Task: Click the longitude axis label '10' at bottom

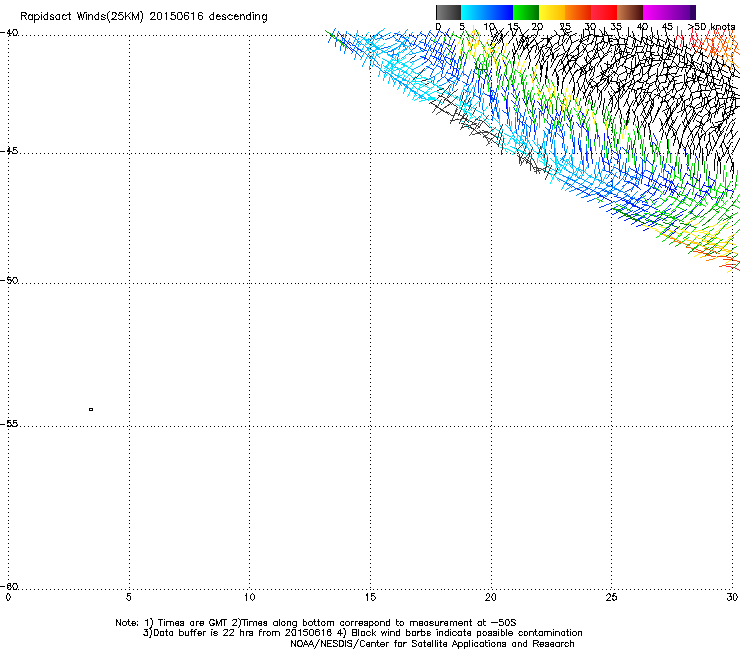Action: point(250,597)
